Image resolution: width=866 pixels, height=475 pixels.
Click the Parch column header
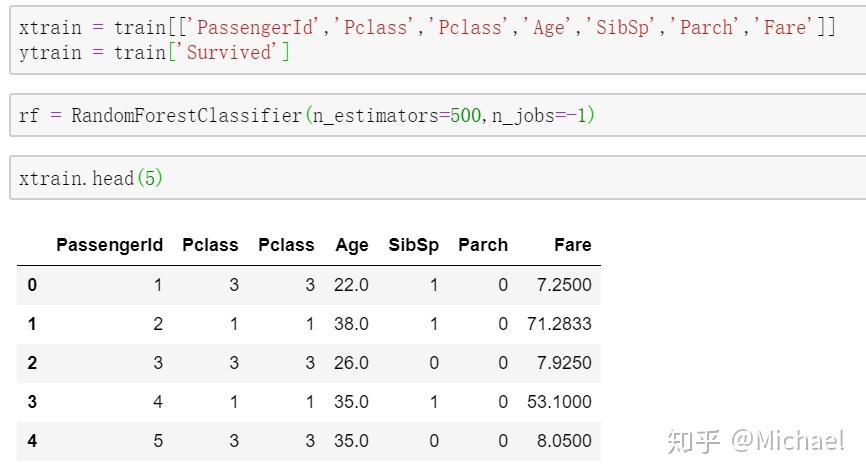(483, 245)
